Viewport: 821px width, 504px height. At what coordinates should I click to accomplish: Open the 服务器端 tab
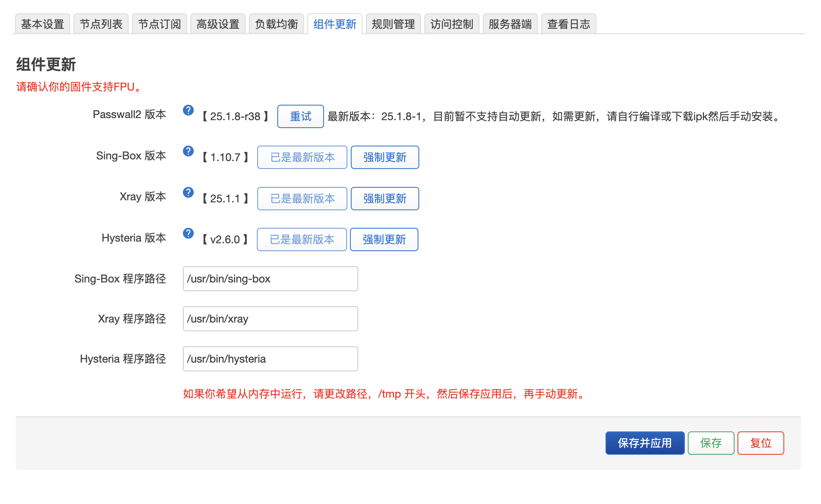pos(510,24)
